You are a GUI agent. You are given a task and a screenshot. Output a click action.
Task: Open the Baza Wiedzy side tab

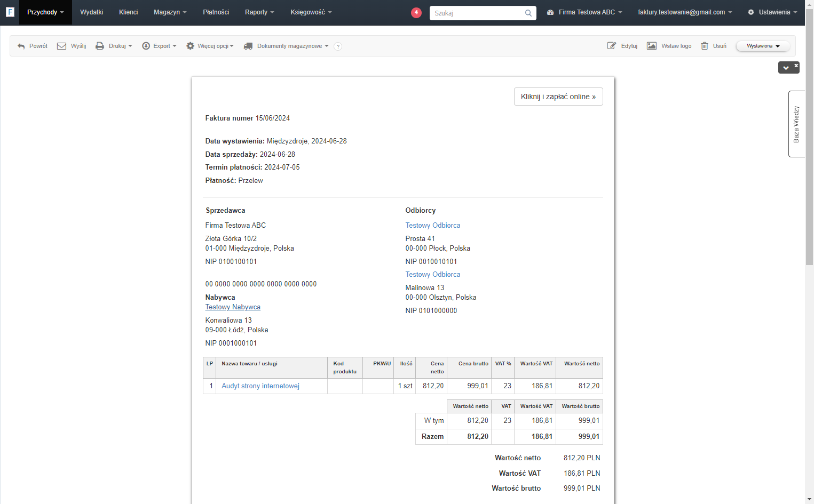pyautogui.click(x=796, y=124)
